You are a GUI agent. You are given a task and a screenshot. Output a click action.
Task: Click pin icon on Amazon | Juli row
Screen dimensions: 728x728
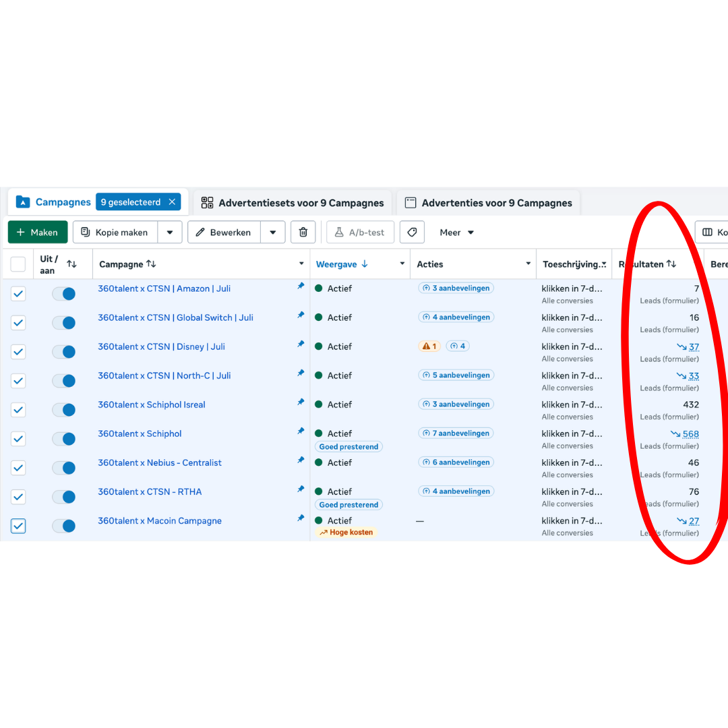click(301, 286)
